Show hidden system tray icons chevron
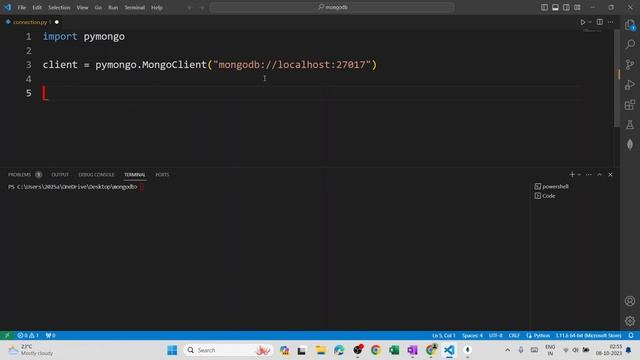Image resolution: width=640 pixels, height=360 pixels. click(507, 350)
